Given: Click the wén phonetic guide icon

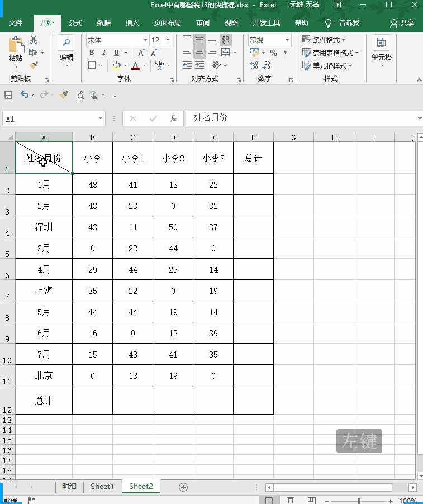Looking at the screenshot, I should [x=159, y=65].
